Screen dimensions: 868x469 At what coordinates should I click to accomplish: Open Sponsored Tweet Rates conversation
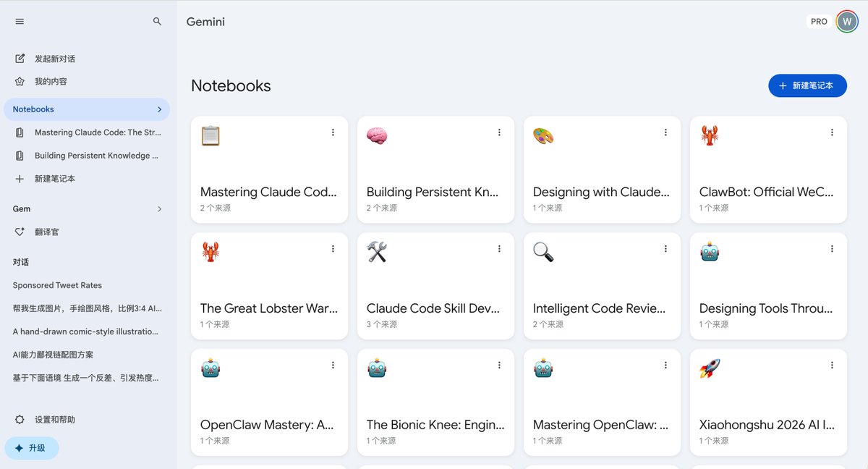[x=57, y=285]
